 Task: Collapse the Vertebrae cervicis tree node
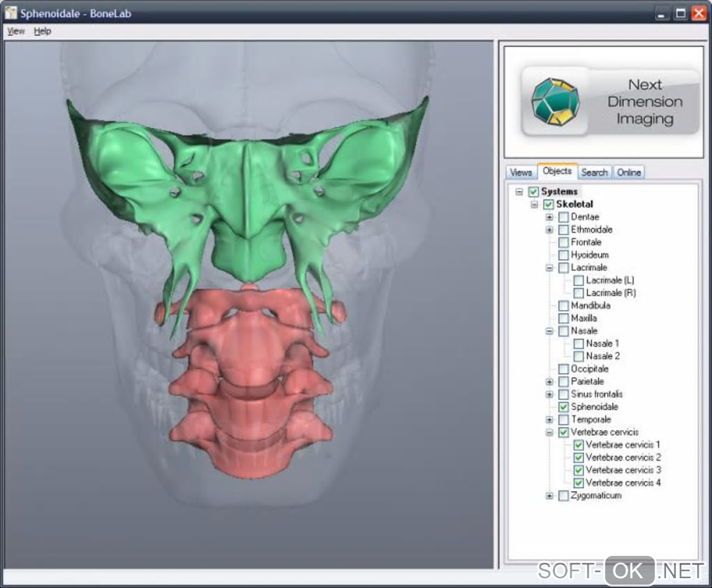click(549, 432)
